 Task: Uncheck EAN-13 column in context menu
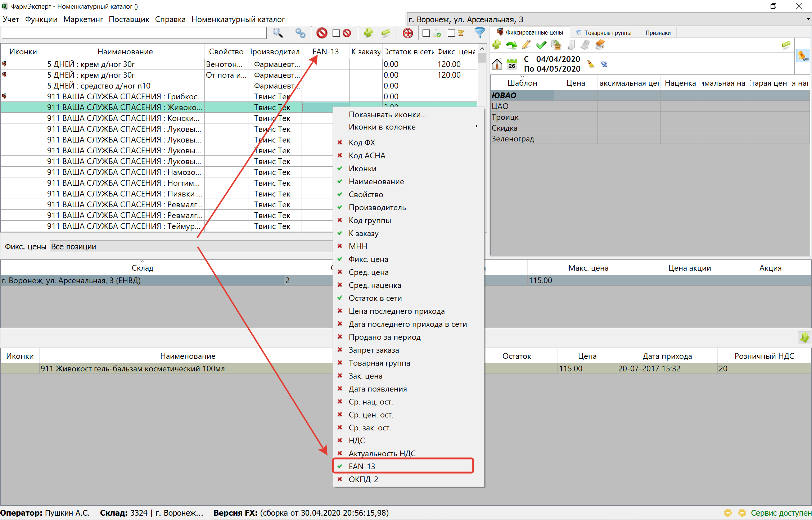click(x=362, y=466)
